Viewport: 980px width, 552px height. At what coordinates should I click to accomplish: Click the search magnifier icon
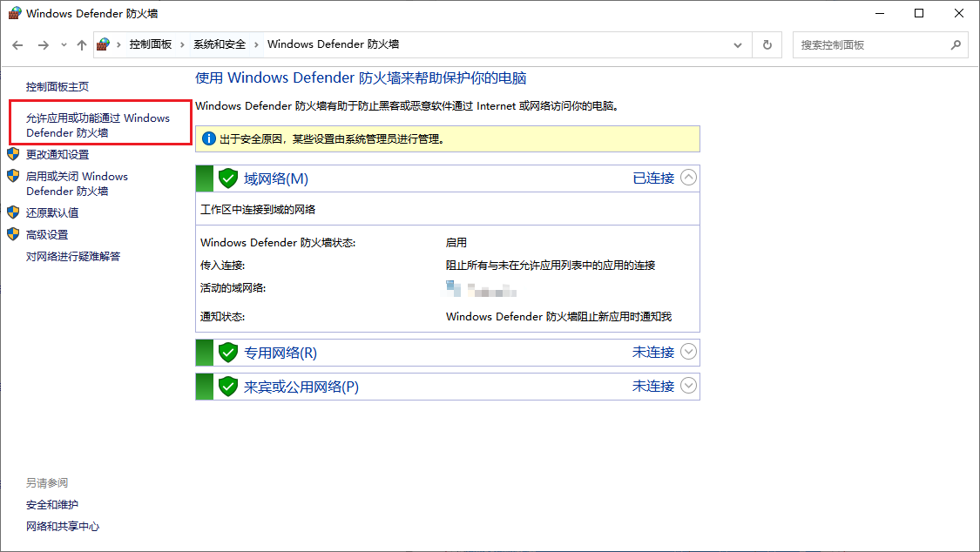click(956, 44)
